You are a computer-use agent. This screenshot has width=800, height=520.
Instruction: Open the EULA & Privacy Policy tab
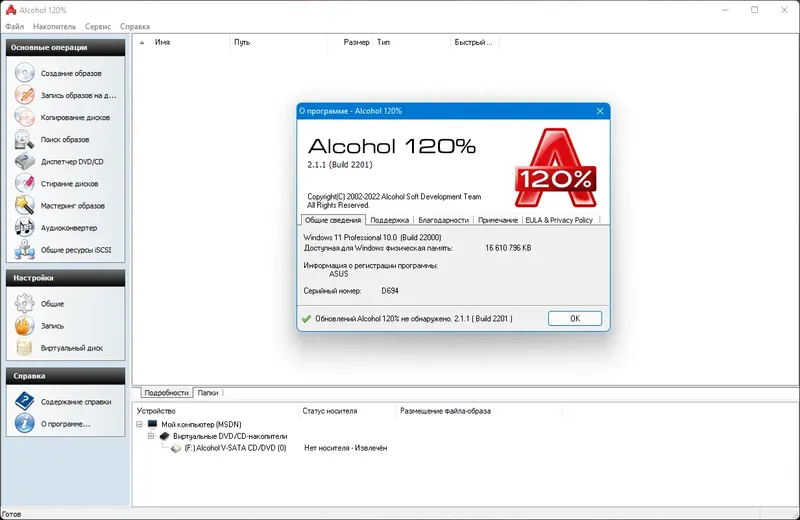[x=559, y=220]
